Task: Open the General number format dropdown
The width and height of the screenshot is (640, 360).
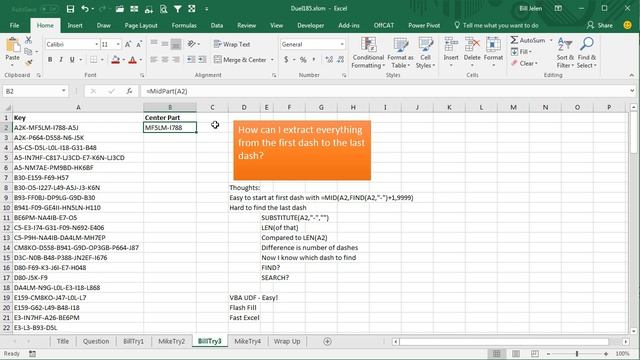Action: click(x=342, y=44)
